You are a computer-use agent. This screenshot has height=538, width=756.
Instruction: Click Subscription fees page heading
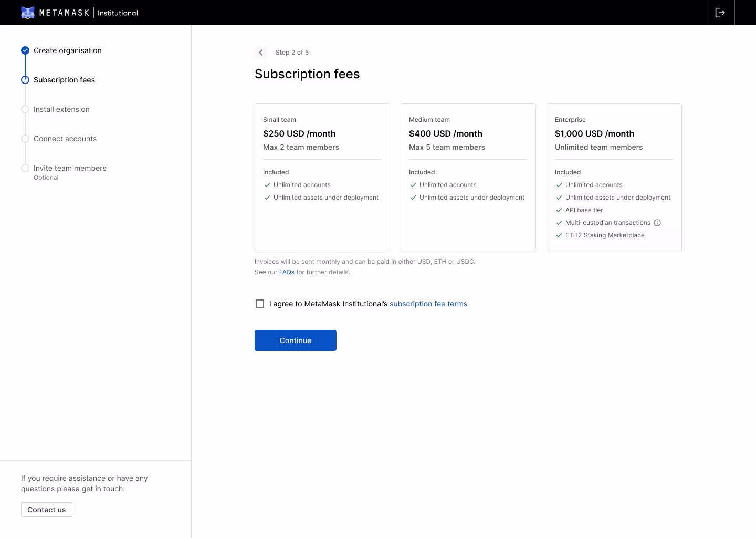coord(307,74)
